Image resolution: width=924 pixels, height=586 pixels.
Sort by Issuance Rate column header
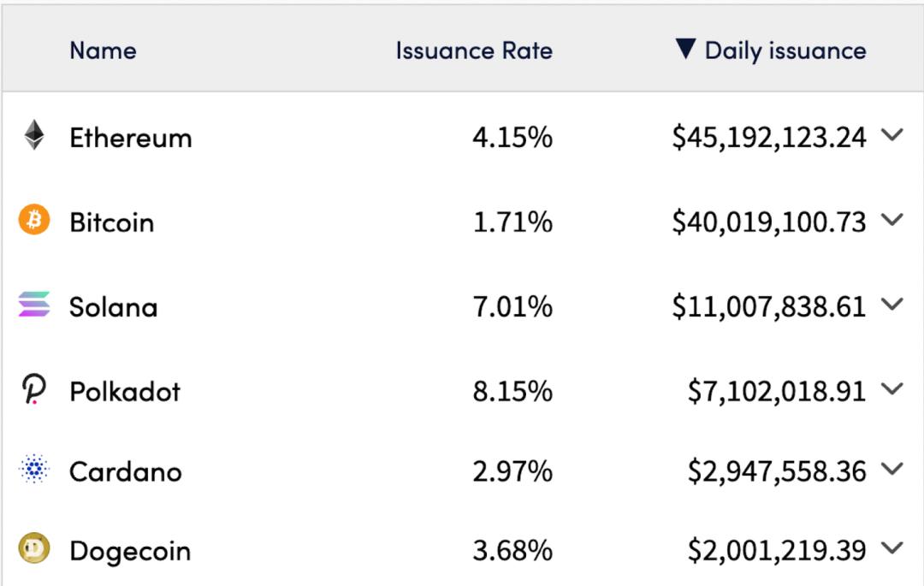click(474, 50)
